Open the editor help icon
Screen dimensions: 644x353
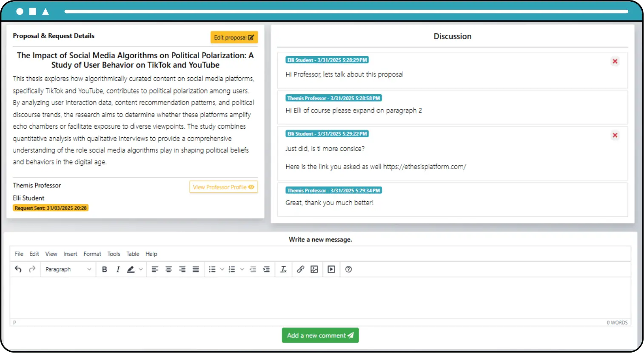tap(348, 269)
